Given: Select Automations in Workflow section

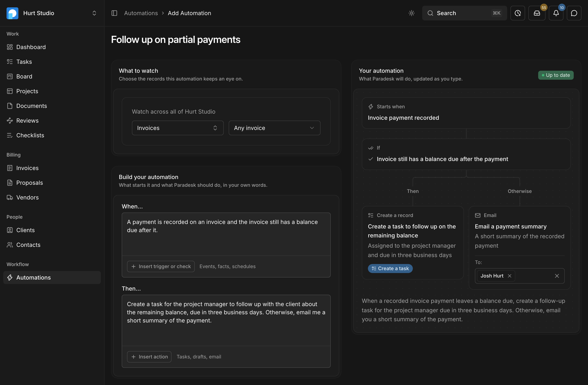Looking at the screenshot, I should pos(52,278).
